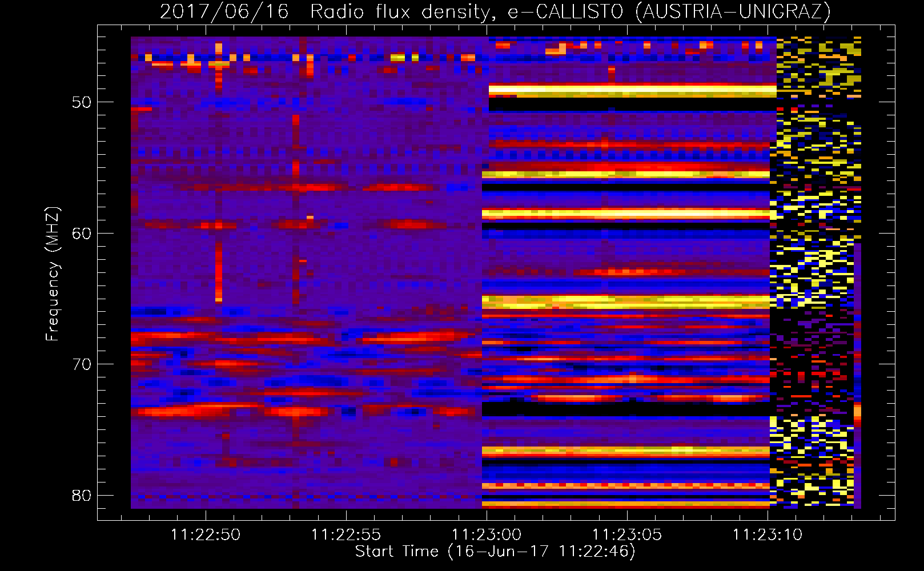Click the 11:23:00 time tick label
The width and height of the screenshot is (924, 571).
(487, 535)
